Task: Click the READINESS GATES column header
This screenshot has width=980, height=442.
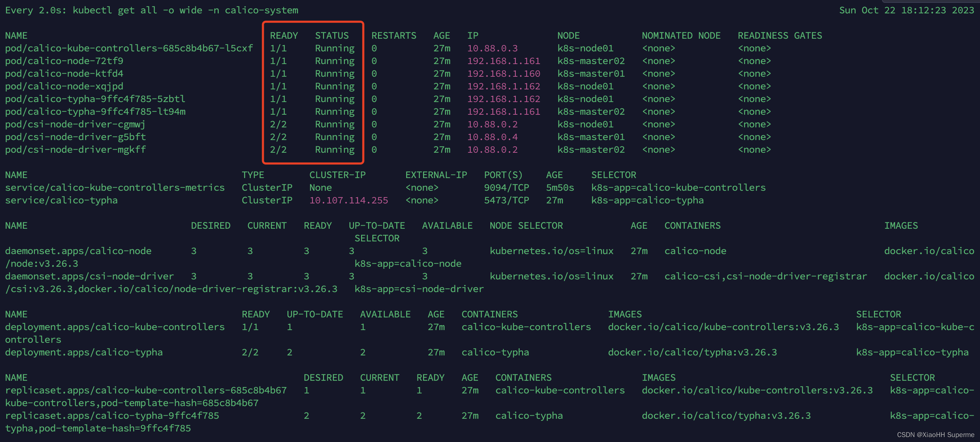Action: click(x=780, y=35)
